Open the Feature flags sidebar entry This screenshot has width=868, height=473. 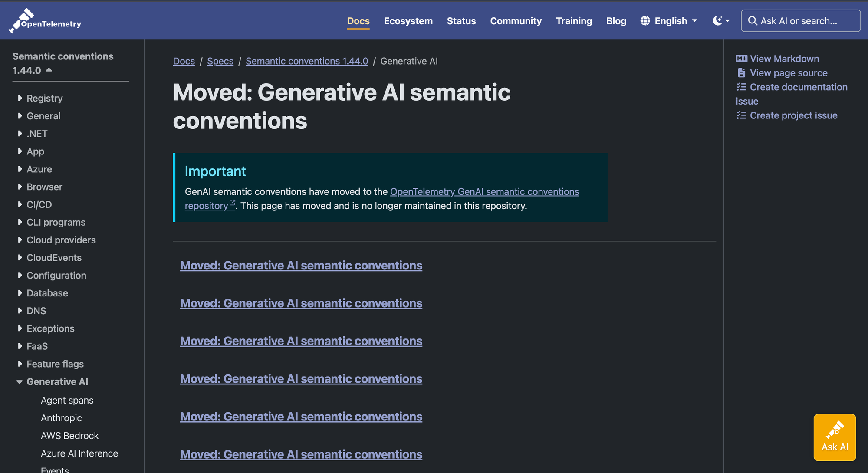(x=55, y=364)
